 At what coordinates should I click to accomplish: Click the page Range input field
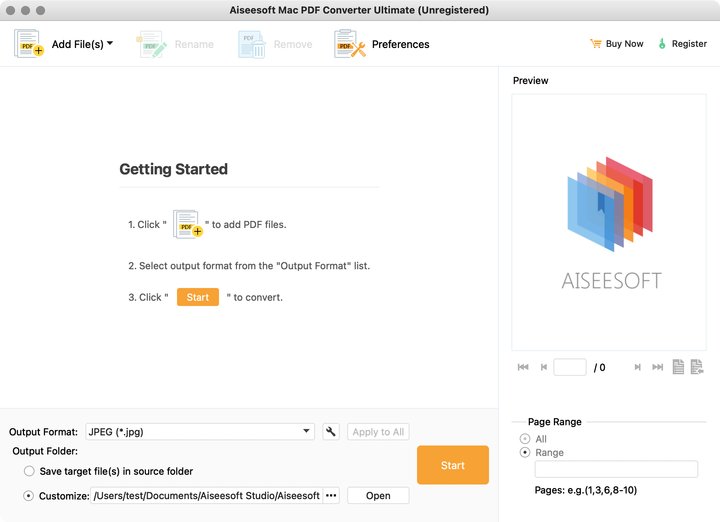pyautogui.click(x=616, y=469)
